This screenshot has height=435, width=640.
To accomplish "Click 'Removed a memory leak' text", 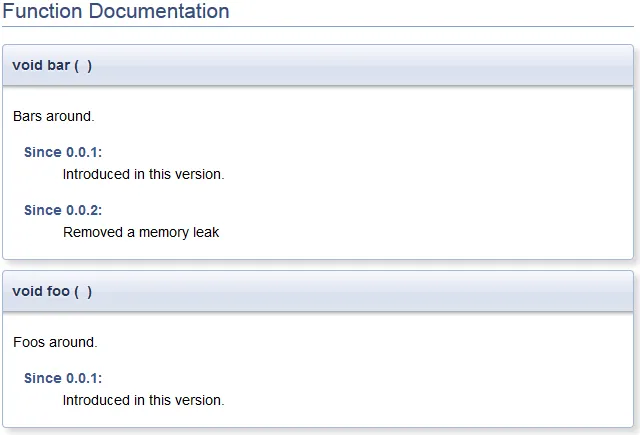I will (141, 232).
